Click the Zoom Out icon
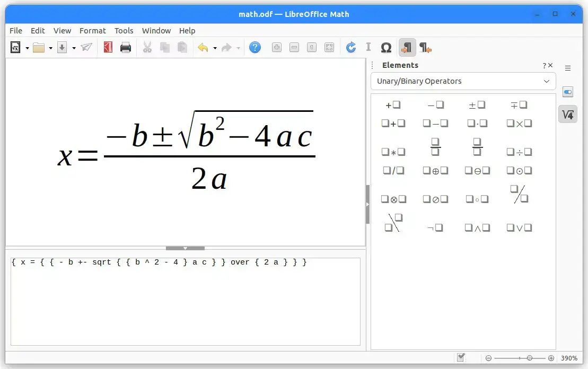 tap(294, 47)
